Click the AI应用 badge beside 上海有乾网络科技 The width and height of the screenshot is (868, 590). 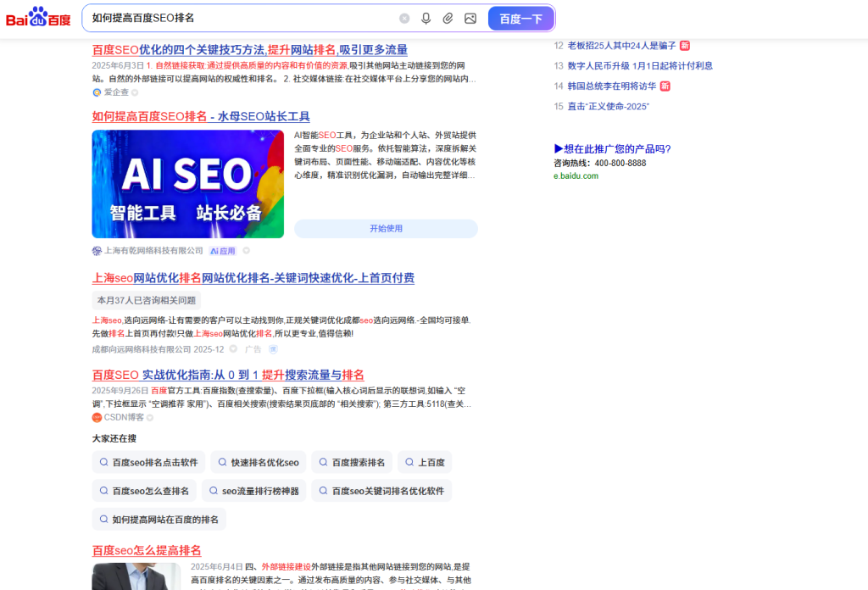click(x=222, y=251)
